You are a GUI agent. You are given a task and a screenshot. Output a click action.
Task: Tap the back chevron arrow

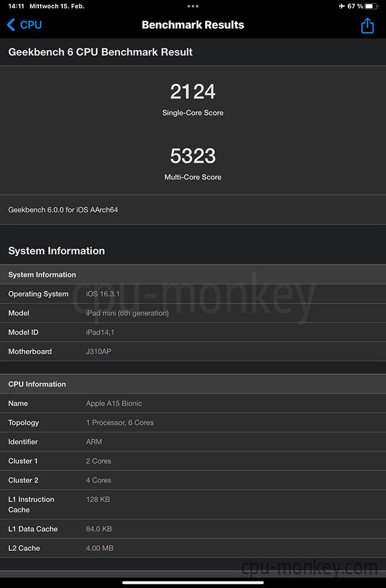(x=11, y=25)
